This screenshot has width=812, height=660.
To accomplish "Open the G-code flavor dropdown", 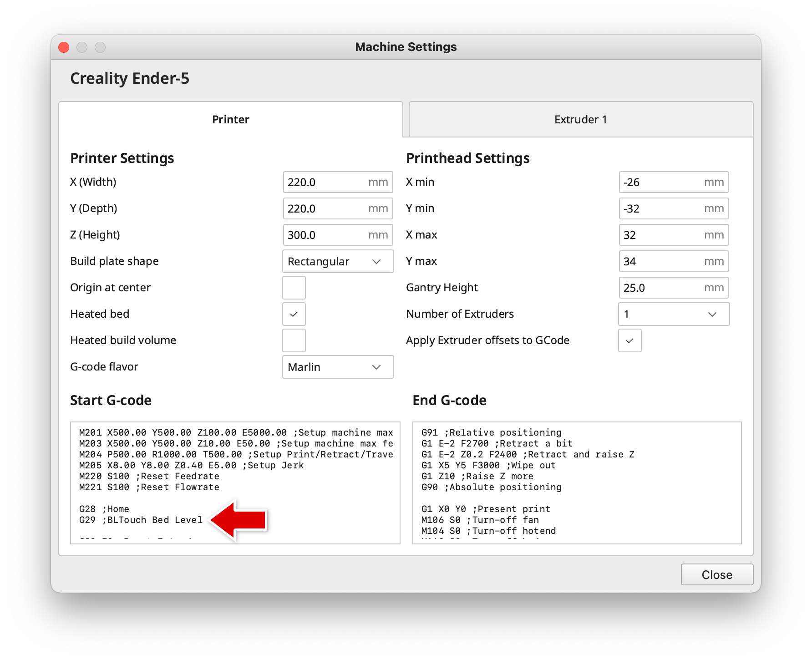I will tap(338, 367).
